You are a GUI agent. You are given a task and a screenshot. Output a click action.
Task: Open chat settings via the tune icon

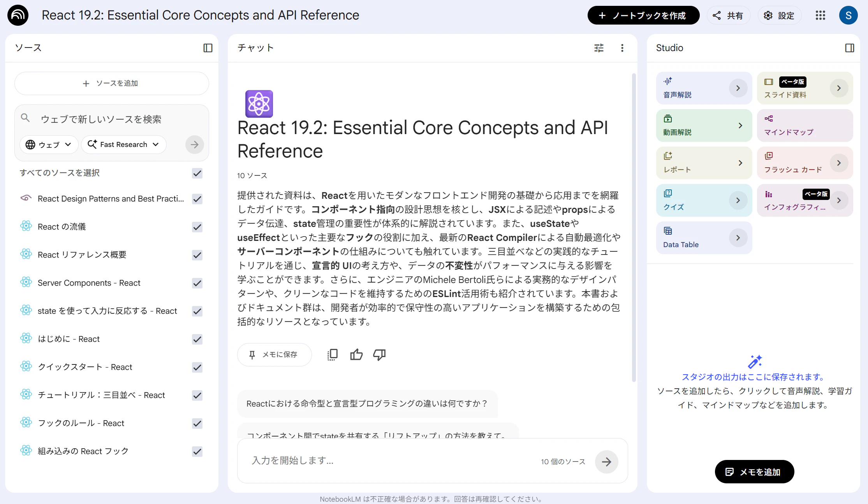(x=599, y=48)
